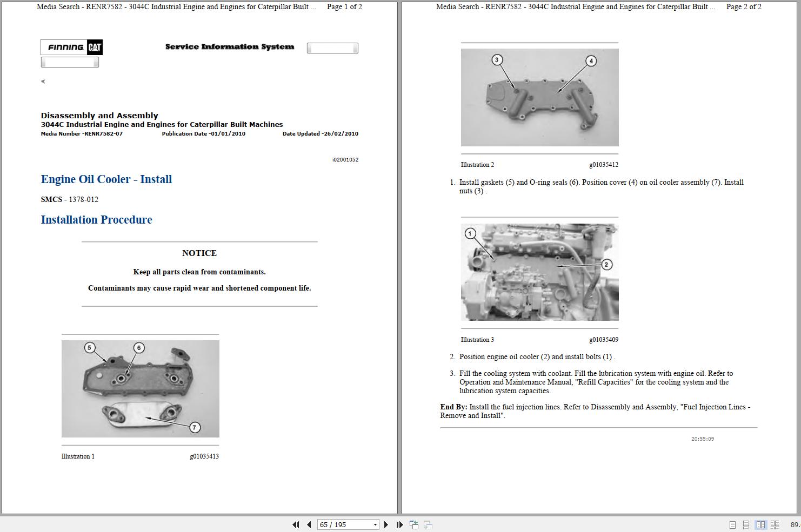Go to the previous page
Image resolution: width=801 pixels, height=532 pixels.
309,524
